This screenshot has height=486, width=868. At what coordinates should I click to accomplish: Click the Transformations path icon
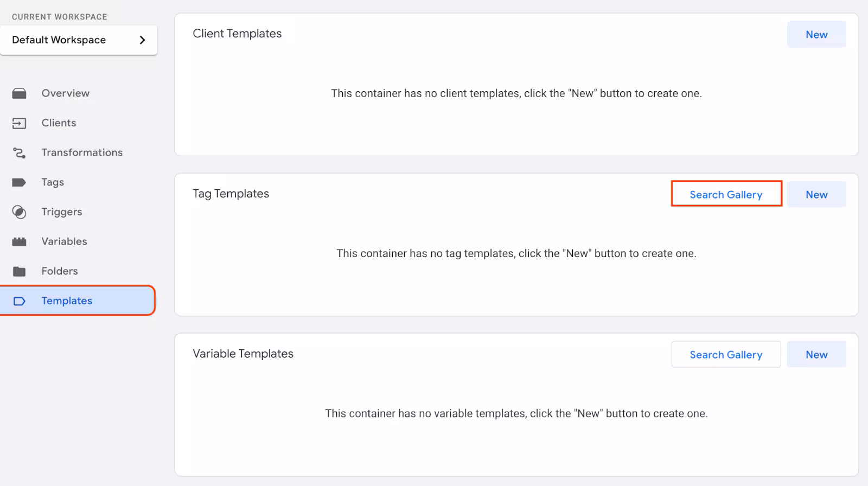click(19, 153)
